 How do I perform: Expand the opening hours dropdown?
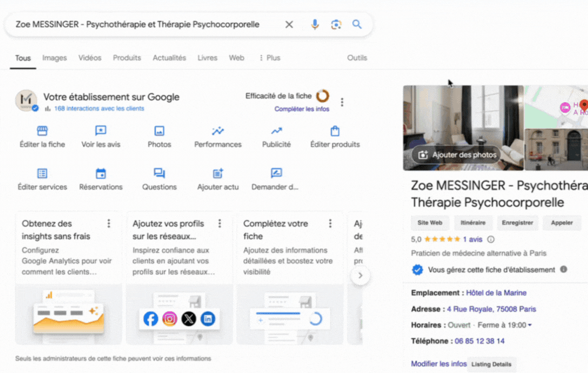530,325
